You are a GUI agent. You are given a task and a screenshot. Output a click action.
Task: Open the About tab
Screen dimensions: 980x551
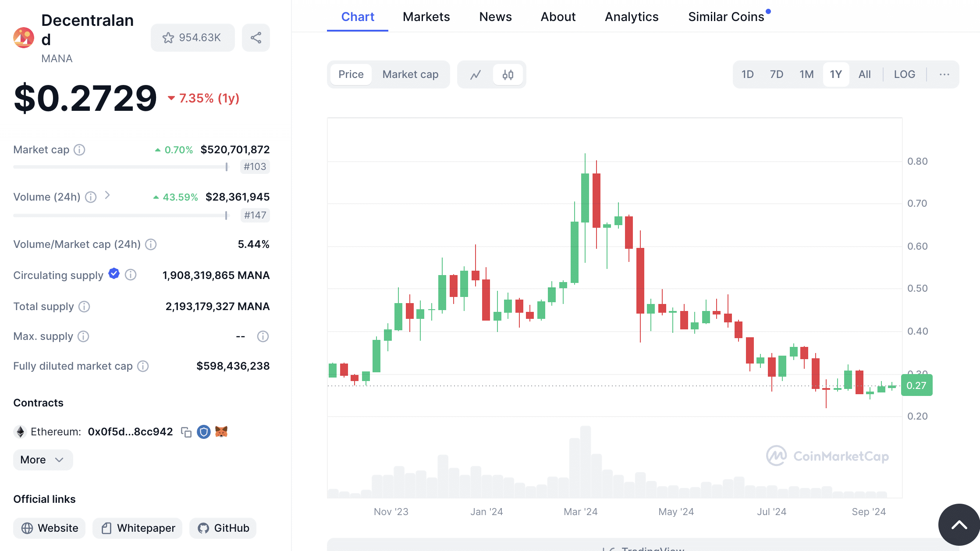[558, 17]
